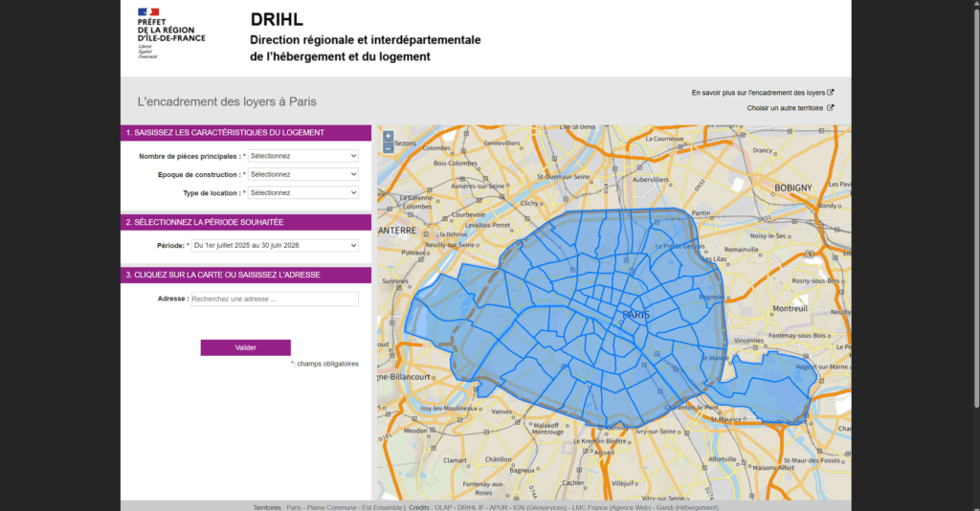Open 'En savoir plus sur l'encadrement des loyers' link
This screenshot has width=980, height=511.
click(758, 93)
